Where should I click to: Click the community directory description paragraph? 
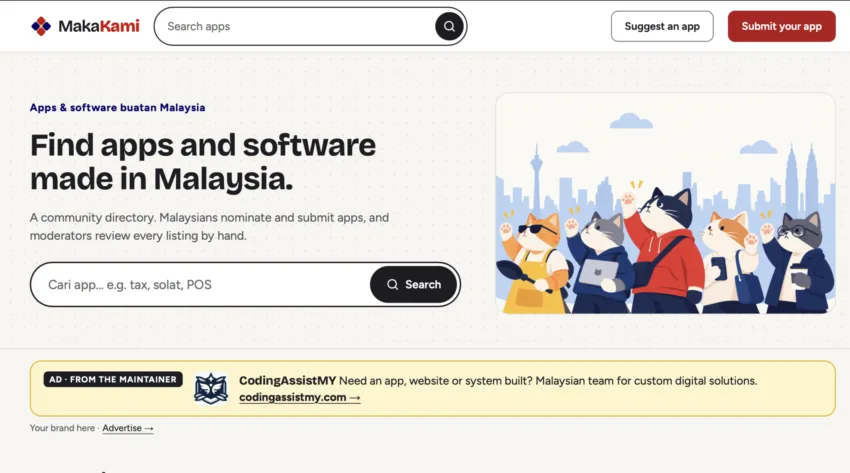pos(209,226)
